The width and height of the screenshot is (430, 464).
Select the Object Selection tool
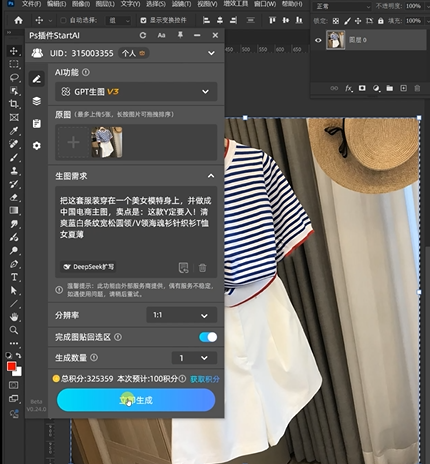(x=14, y=91)
